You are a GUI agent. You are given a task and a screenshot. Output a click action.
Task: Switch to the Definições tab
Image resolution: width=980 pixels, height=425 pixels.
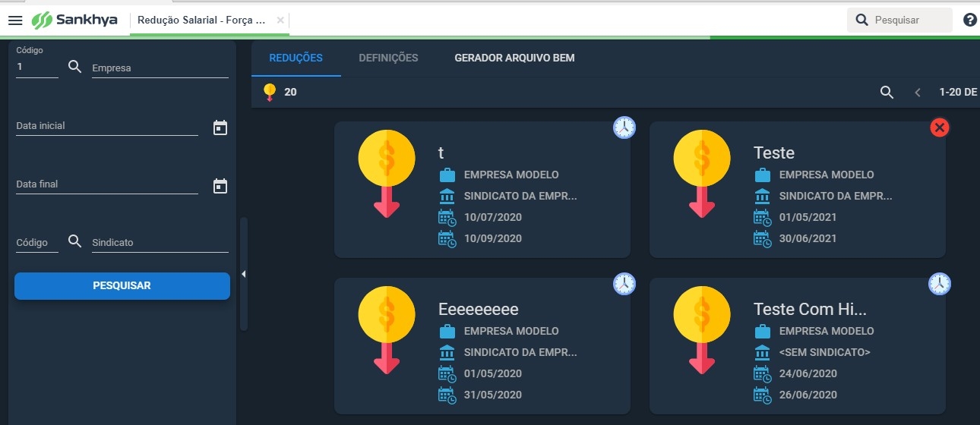[388, 58]
